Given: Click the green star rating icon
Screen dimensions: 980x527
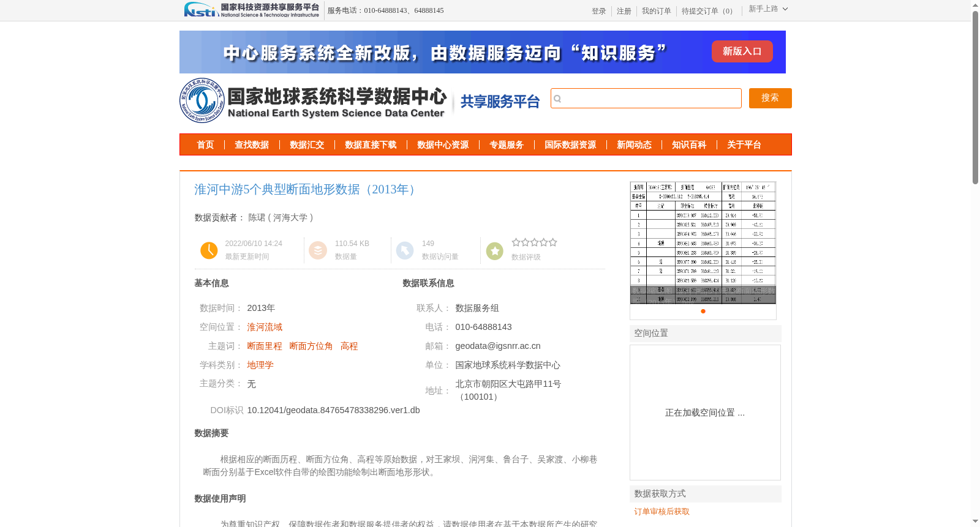Looking at the screenshot, I should pyautogui.click(x=495, y=250).
